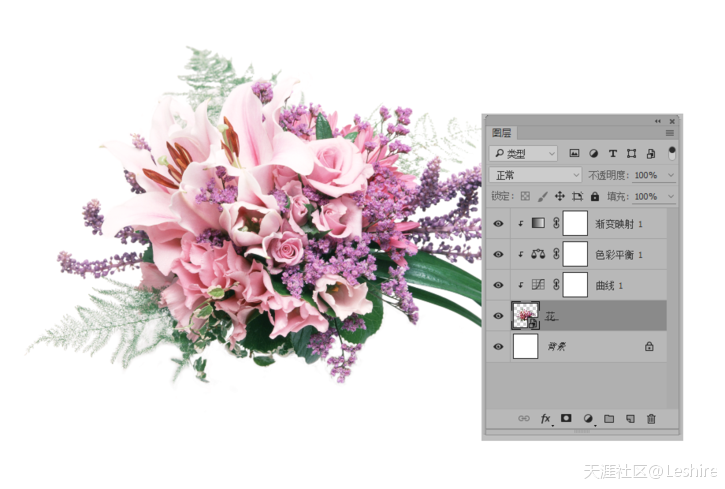Click lock icon on 背景 layer
This screenshot has height=489, width=725.
pos(649,346)
